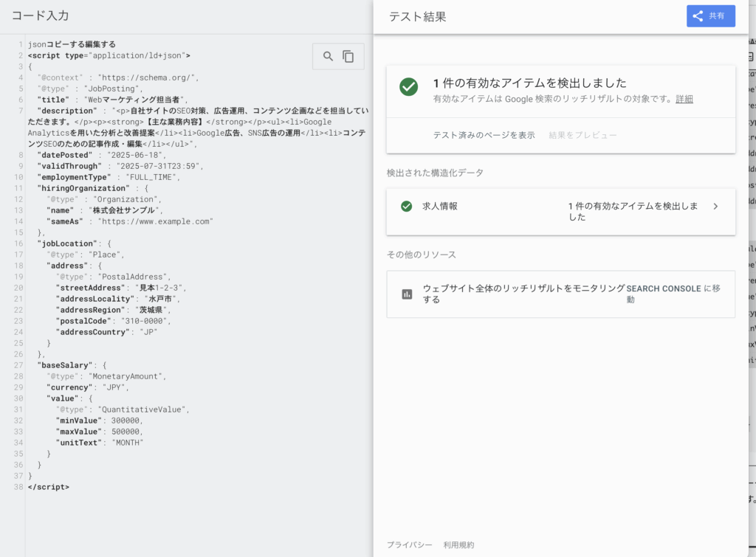Screen dimensions: 756x557
Task: Click the "unitText" key in code
Action: click(79, 443)
